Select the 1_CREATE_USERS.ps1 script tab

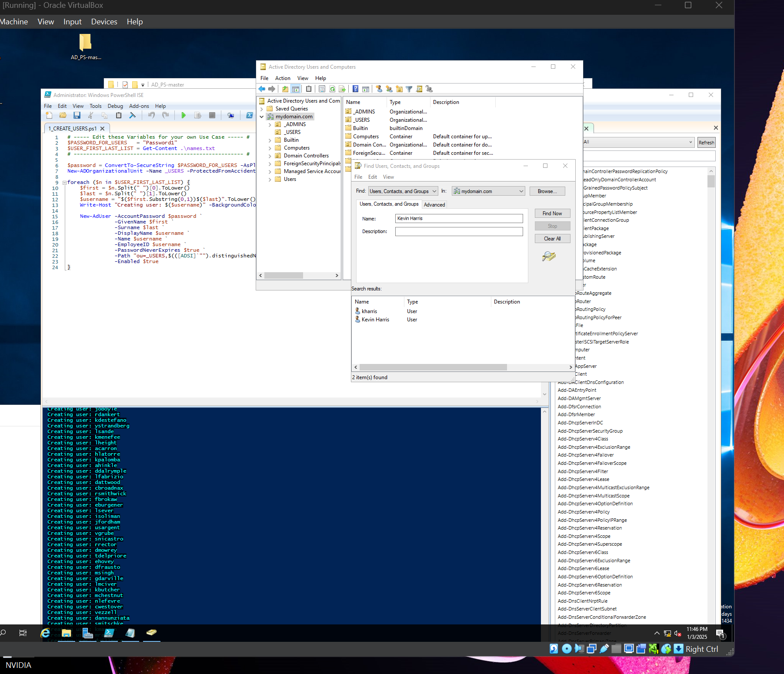tap(73, 129)
